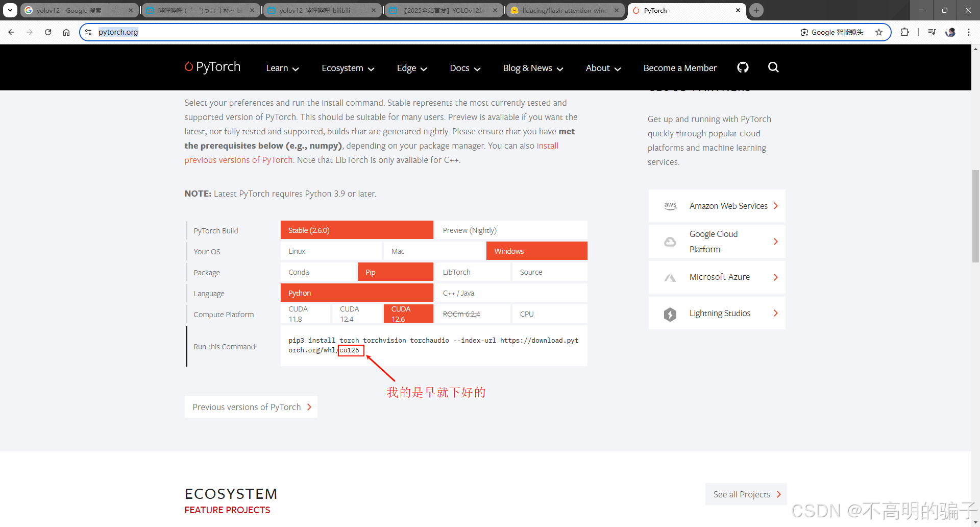980x527 pixels.
Task: Follow install previous versions of PyTorch link
Action: coord(372,153)
